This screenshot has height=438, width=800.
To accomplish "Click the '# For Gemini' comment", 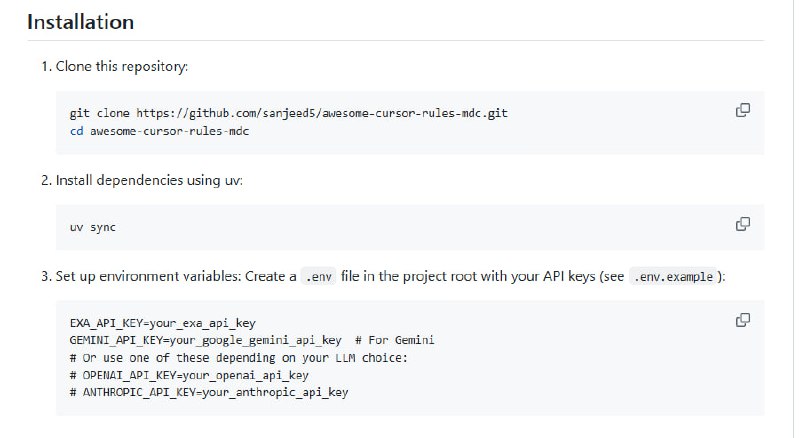I will [395, 341].
